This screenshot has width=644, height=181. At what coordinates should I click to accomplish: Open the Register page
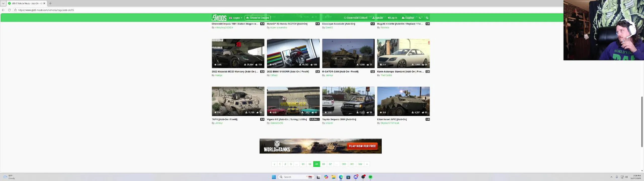click(x=408, y=18)
